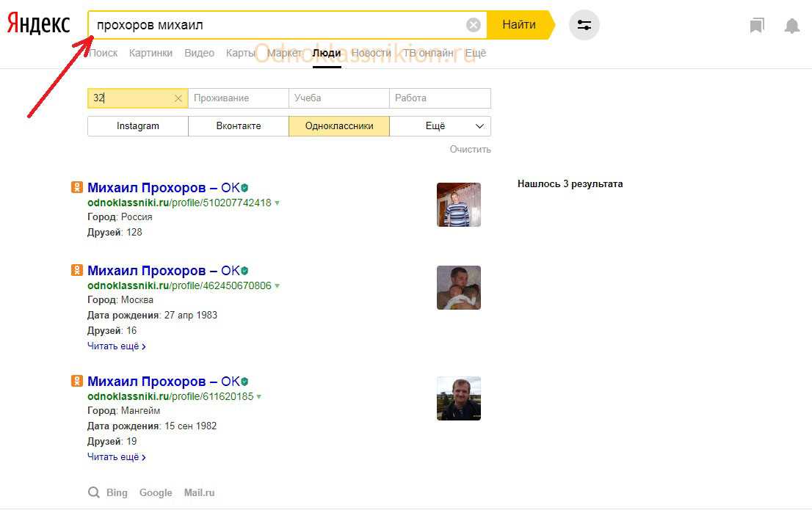Open Михаил Прохоров result from Москва

[164, 270]
